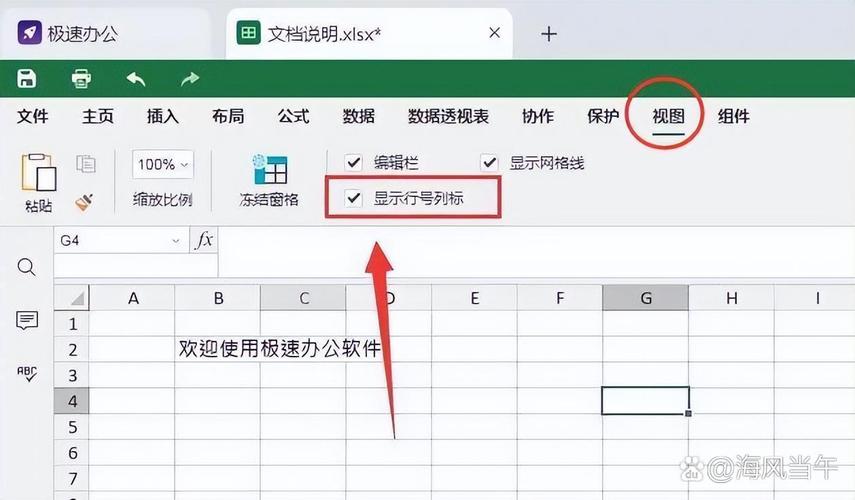This screenshot has height=500, width=855.
Task: Open the 100% zoom dropdown
Action: pyautogui.click(x=162, y=164)
